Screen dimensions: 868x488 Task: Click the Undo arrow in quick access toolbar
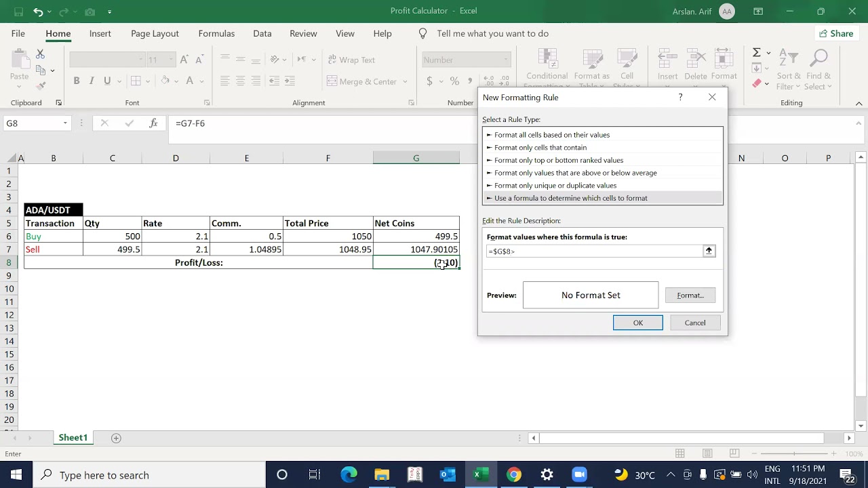click(x=38, y=12)
